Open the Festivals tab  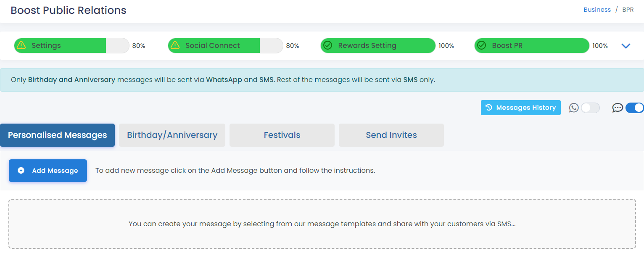[x=282, y=135]
